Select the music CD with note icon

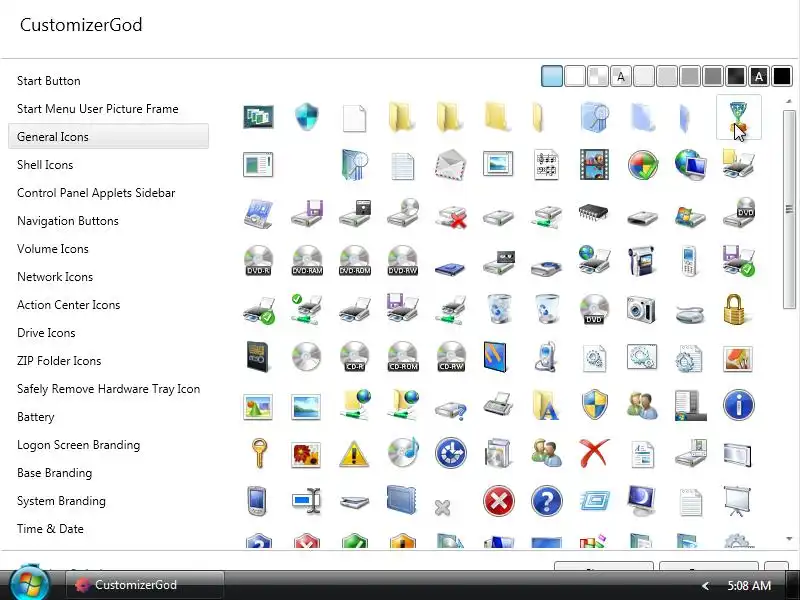tap(403, 452)
